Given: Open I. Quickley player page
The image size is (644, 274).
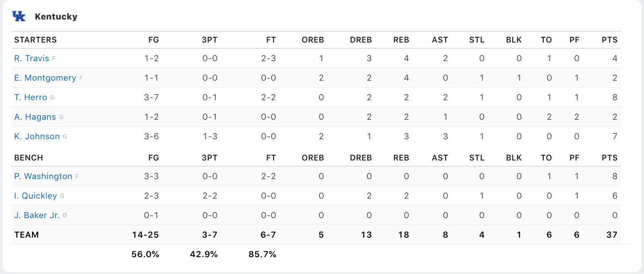Looking at the screenshot, I should 35,196.
